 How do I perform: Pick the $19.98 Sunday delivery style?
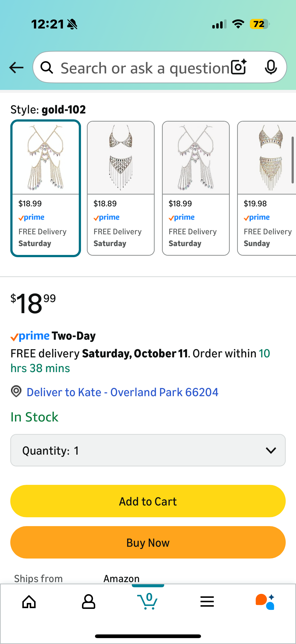pyautogui.click(x=267, y=188)
